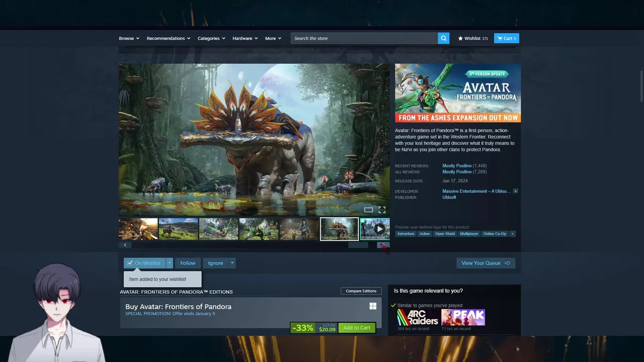Open the Multiplayer tag
This screenshot has height=362, width=644.
point(469,234)
